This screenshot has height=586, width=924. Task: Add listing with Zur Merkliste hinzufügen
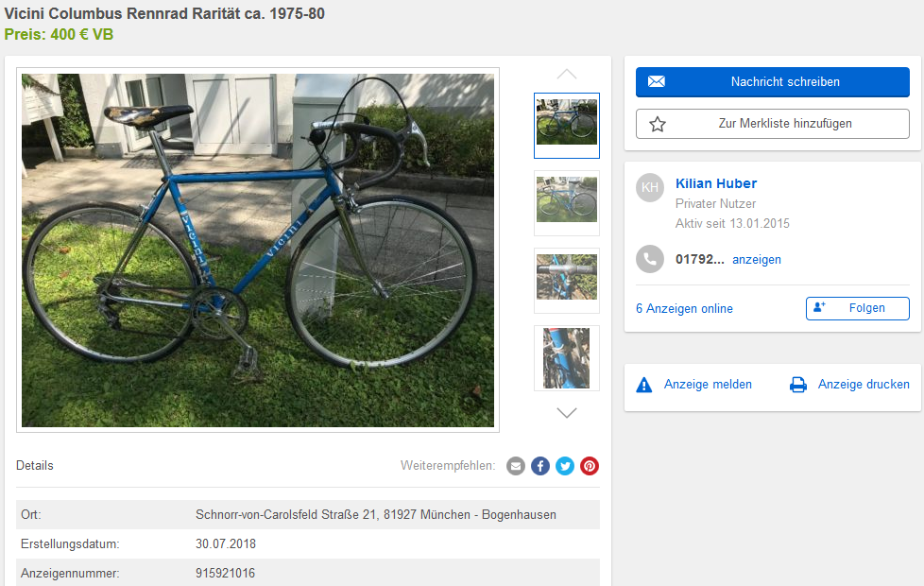click(773, 124)
